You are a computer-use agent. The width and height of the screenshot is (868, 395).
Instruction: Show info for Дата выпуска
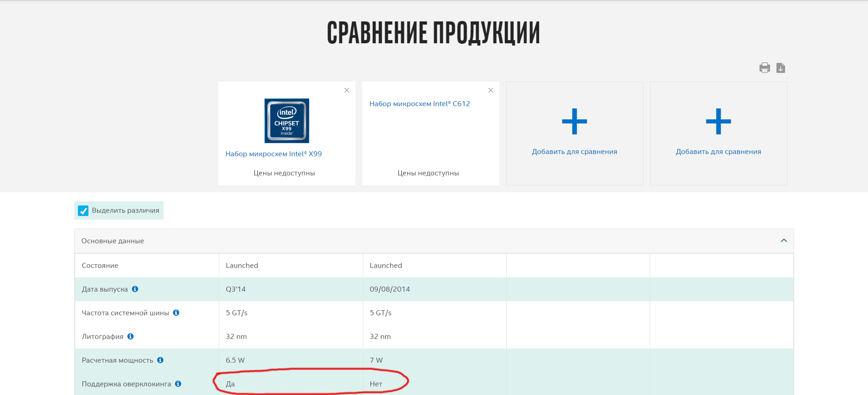[x=135, y=289]
